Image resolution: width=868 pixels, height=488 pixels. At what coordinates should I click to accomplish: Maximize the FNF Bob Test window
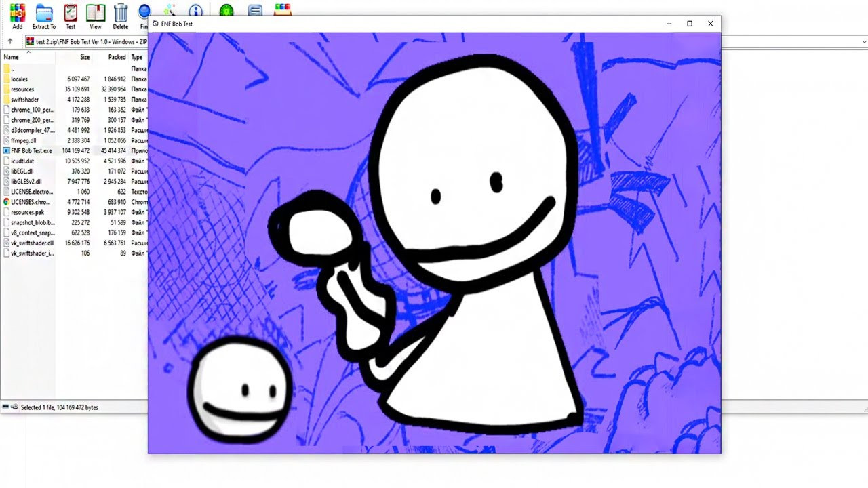pos(690,24)
